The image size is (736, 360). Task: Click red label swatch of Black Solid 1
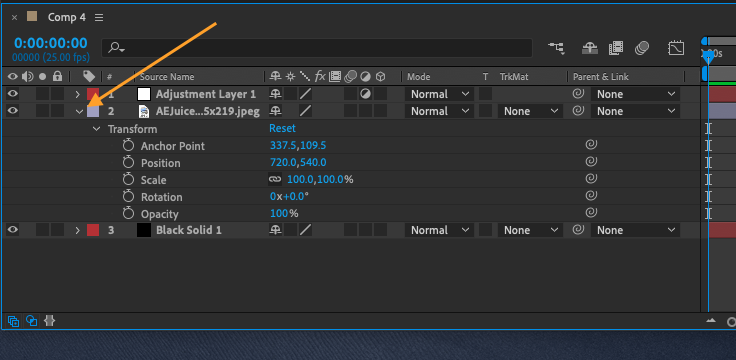point(93,230)
